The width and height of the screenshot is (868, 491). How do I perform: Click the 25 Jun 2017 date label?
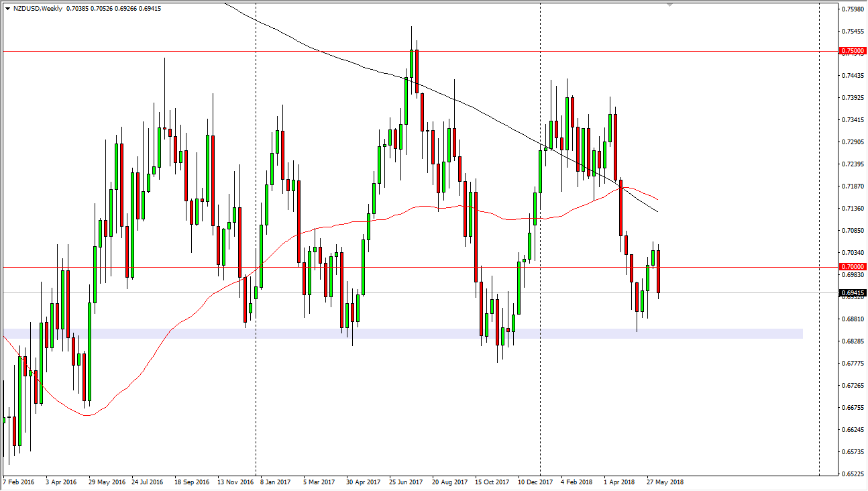coord(405,482)
